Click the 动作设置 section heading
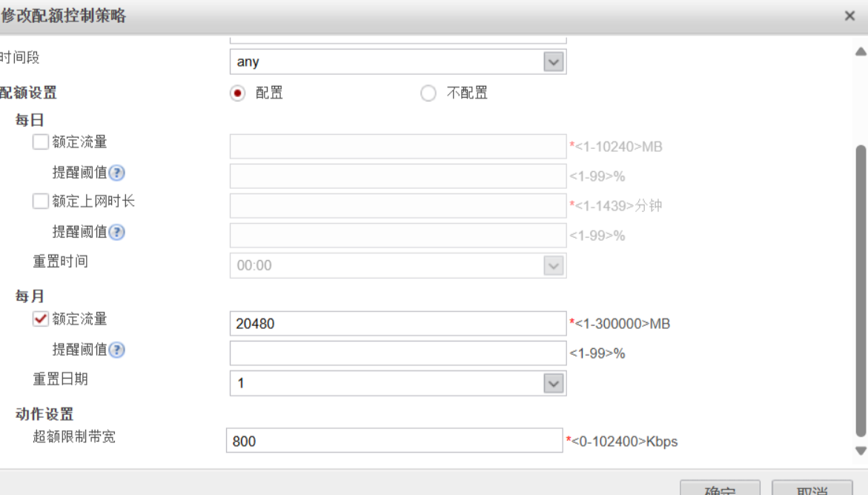This screenshot has width=868, height=495. click(x=44, y=413)
